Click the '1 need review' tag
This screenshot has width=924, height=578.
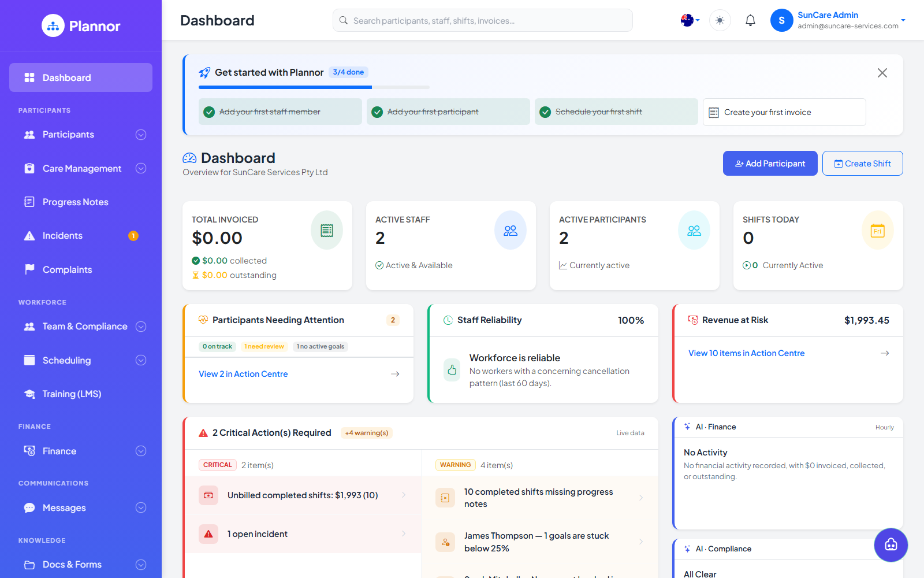[264, 347]
